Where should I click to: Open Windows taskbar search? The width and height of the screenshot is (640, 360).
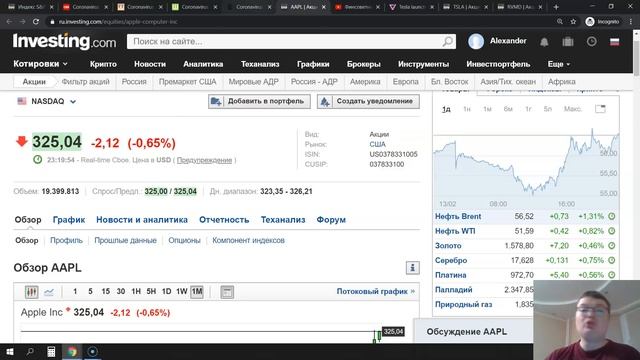point(30,351)
